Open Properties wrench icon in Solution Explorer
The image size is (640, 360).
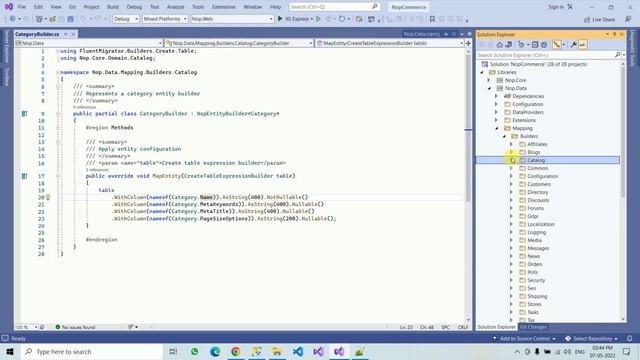[x=573, y=45]
